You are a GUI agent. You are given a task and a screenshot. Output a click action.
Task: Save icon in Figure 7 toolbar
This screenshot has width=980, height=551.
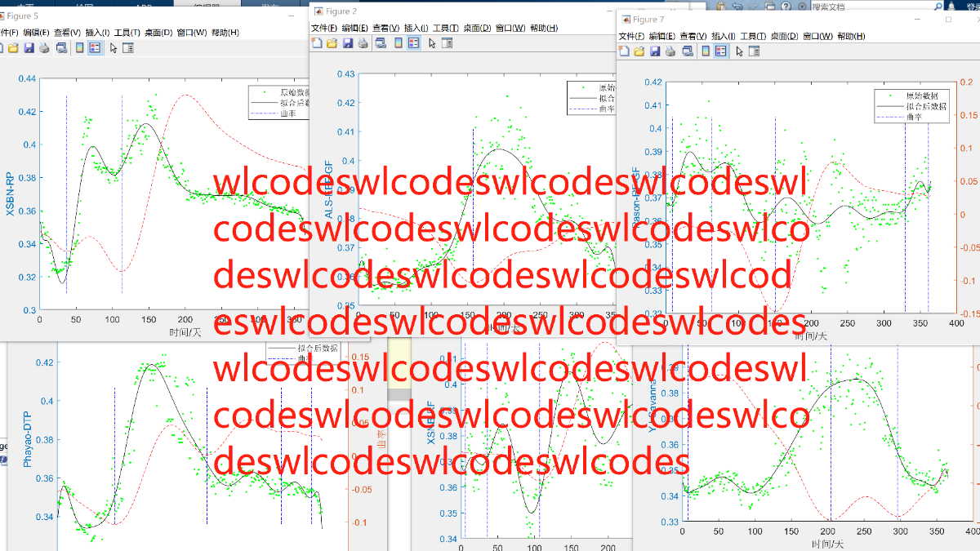click(655, 51)
